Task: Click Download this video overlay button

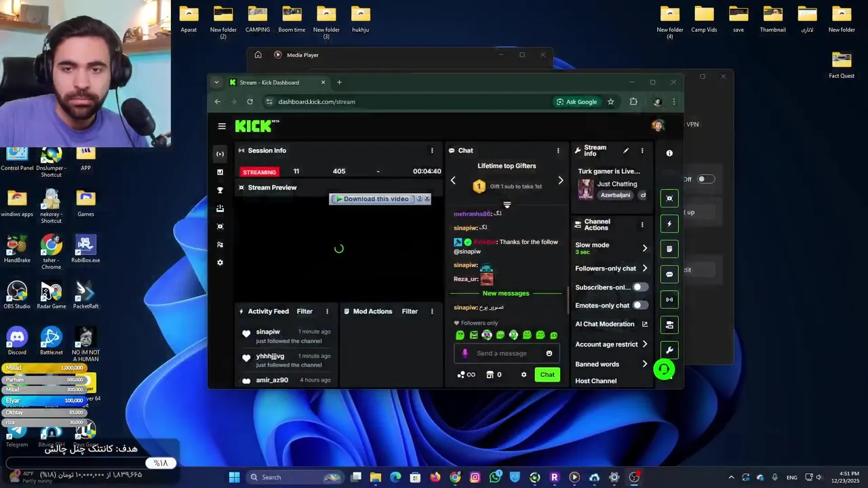Action: (x=372, y=199)
